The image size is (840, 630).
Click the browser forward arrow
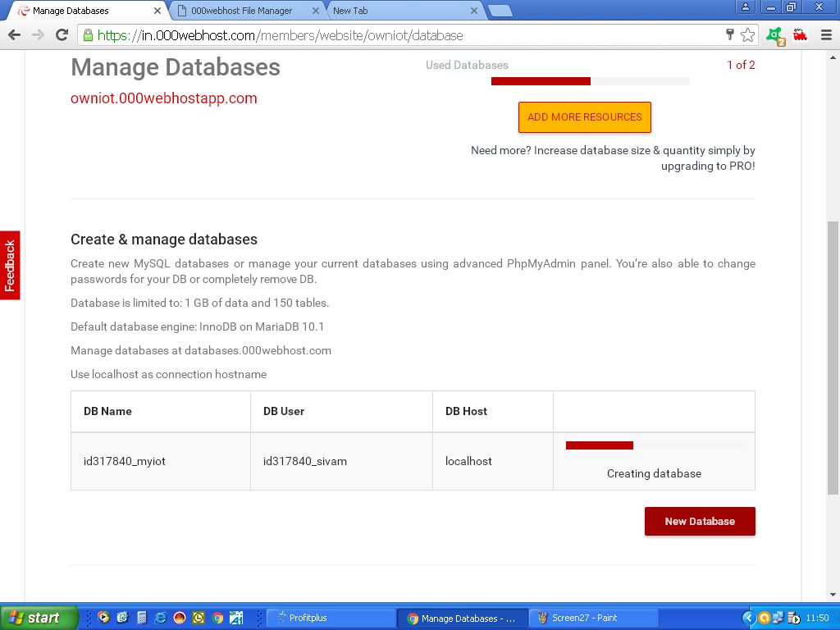click(x=38, y=35)
